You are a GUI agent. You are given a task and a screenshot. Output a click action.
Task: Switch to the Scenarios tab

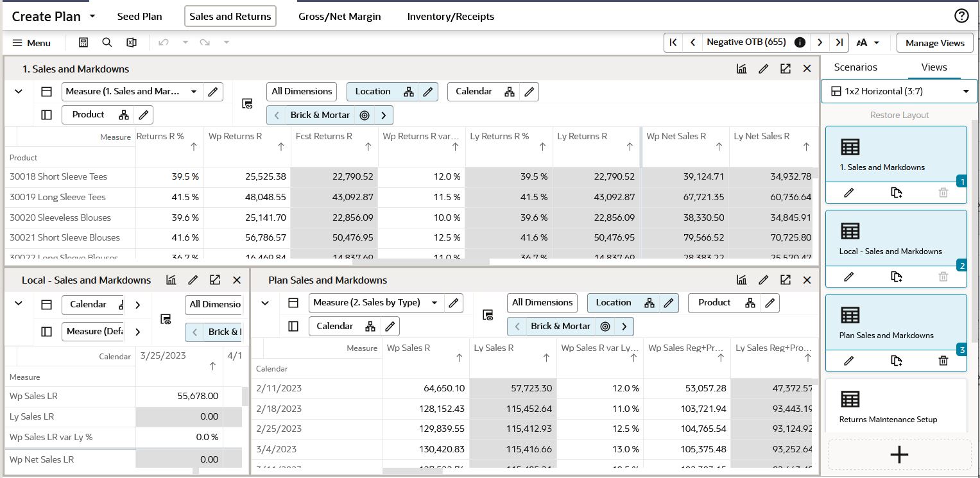point(855,67)
